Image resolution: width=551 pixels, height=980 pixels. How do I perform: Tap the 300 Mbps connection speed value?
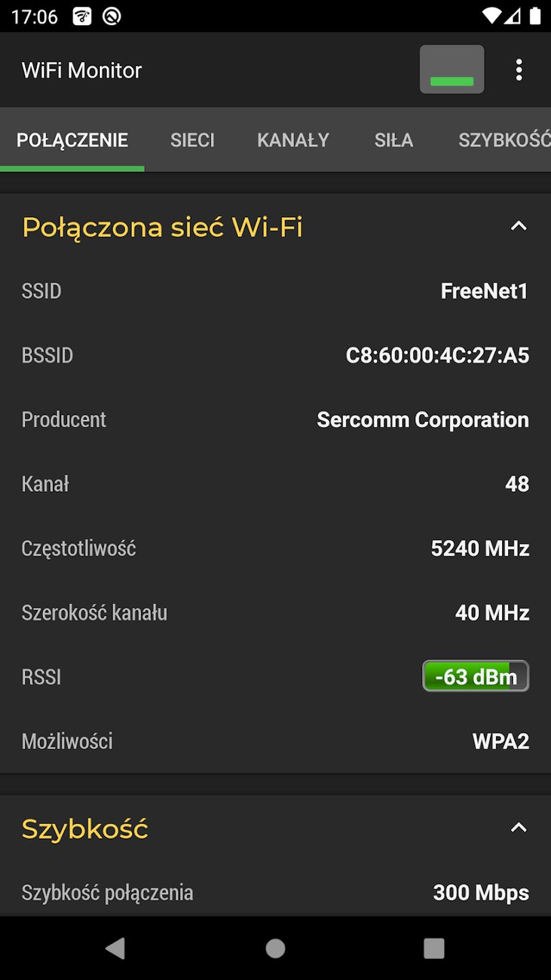pos(481,893)
